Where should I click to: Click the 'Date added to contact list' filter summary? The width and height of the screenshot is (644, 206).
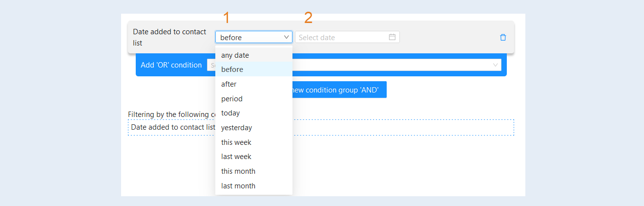(321, 127)
